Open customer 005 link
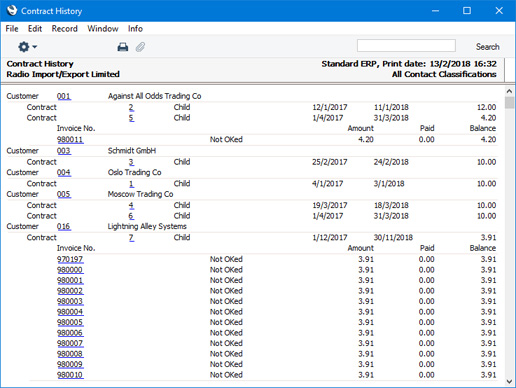Screen dimensions: 516x388 click(x=64, y=194)
